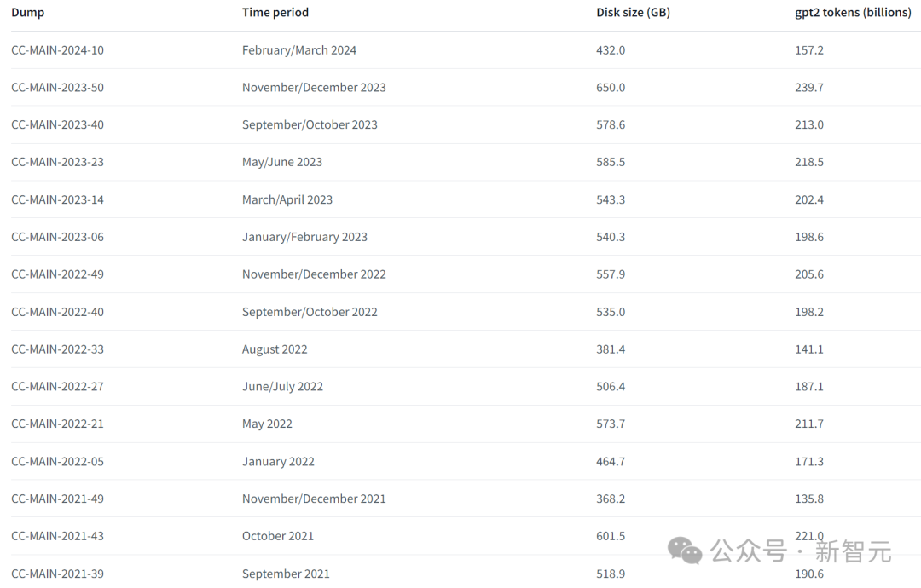Select the CC-MAIN-2023-50 dump entry
This screenshot has width=921, height=588.
(58, 88)
